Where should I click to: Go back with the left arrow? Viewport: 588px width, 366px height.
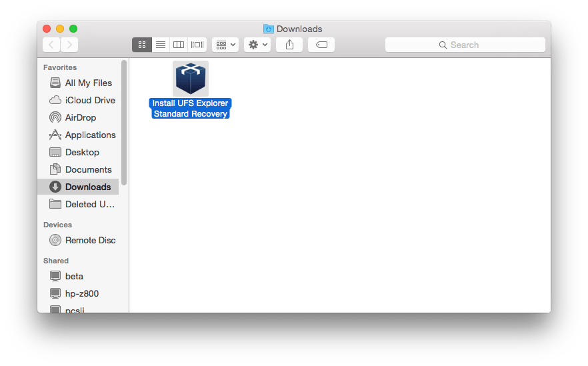pos(51,45)
